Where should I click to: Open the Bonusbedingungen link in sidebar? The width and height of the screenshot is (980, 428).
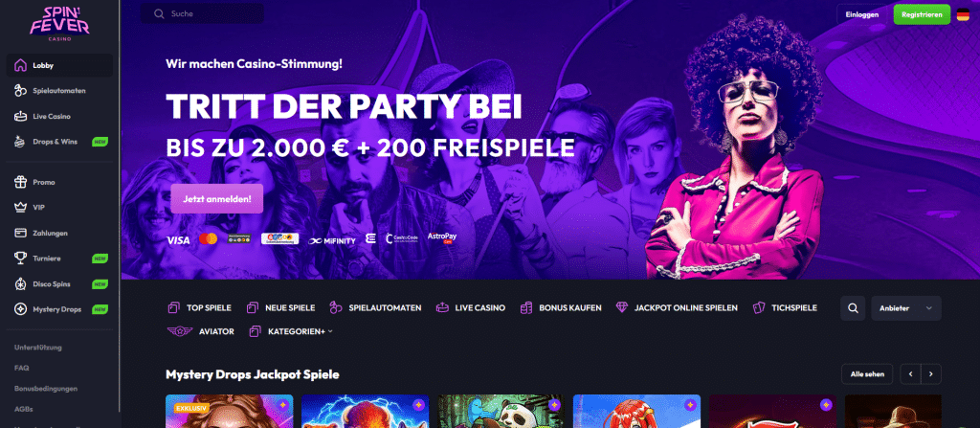tap(46, 389)
